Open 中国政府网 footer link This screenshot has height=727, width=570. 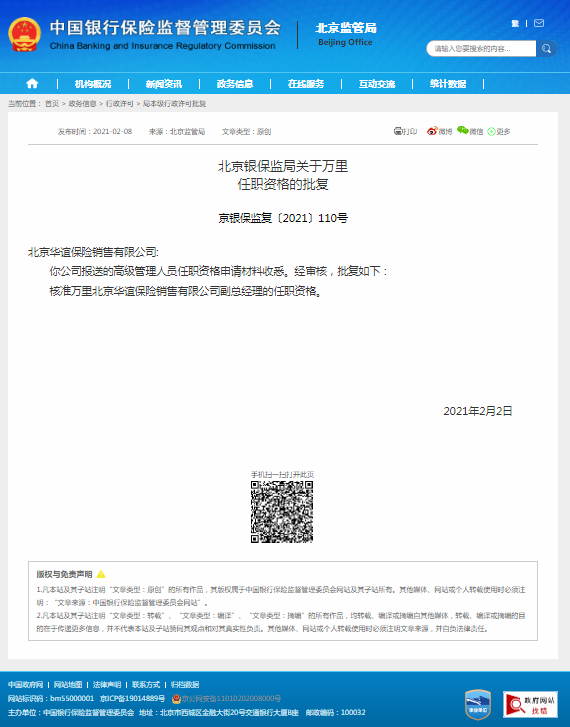click(x=26, y=685)
